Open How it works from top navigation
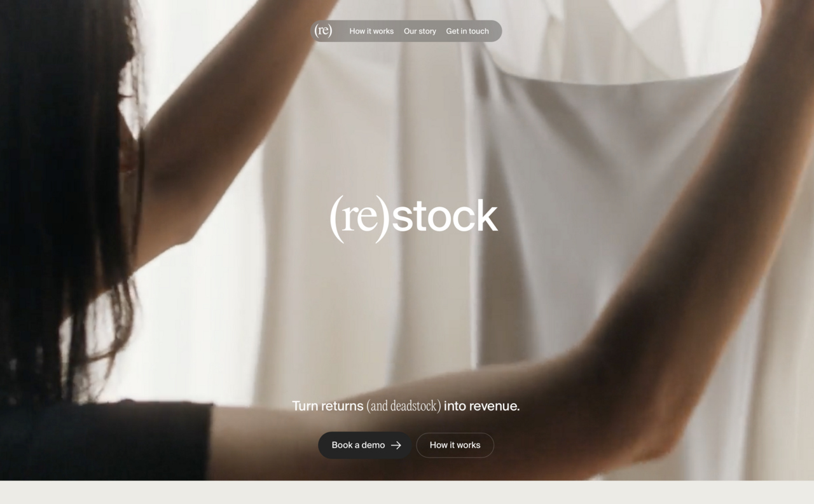 [x=371, y=31]
